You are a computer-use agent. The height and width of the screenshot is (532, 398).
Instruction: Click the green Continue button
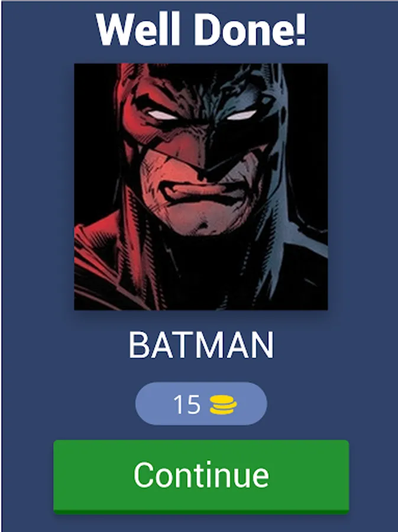[201, 476]
